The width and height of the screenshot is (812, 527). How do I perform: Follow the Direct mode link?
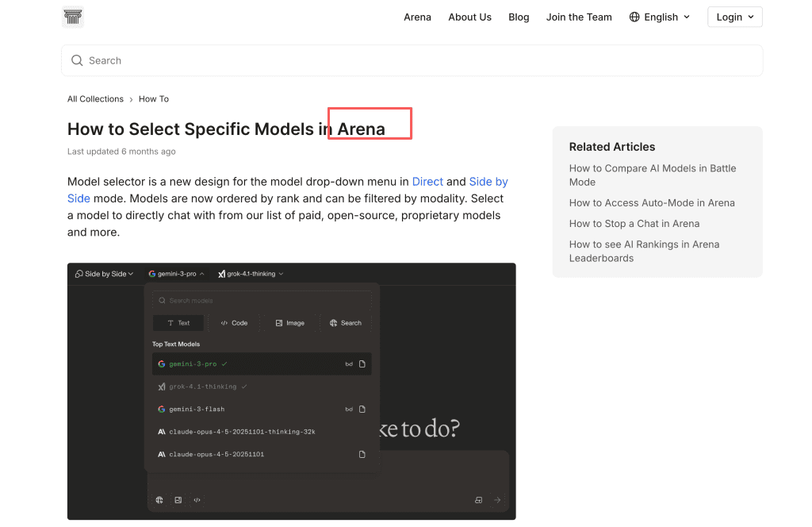pos(427,182)
